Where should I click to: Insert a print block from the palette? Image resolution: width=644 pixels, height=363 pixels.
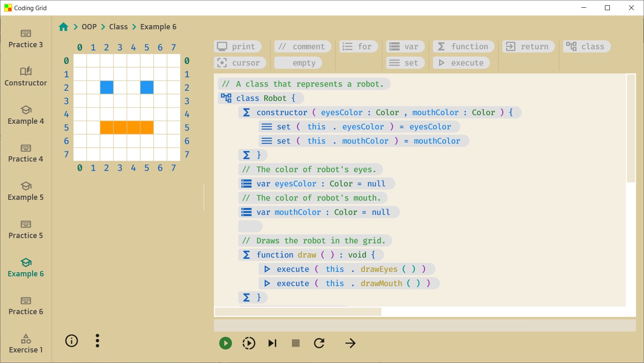237,47
